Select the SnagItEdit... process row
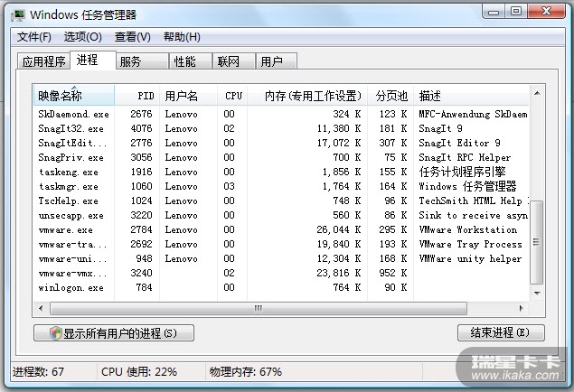Viewport: 574px width, 392px height. tap(281, 143)
